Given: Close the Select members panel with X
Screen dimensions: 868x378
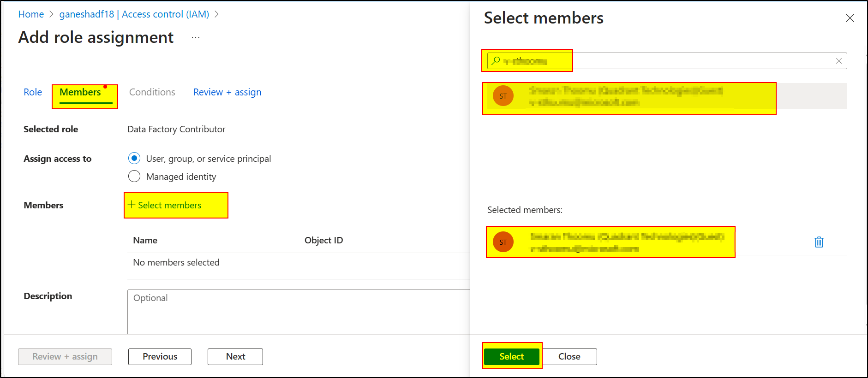Looking at the screenshot, I should tap(850, 18).
